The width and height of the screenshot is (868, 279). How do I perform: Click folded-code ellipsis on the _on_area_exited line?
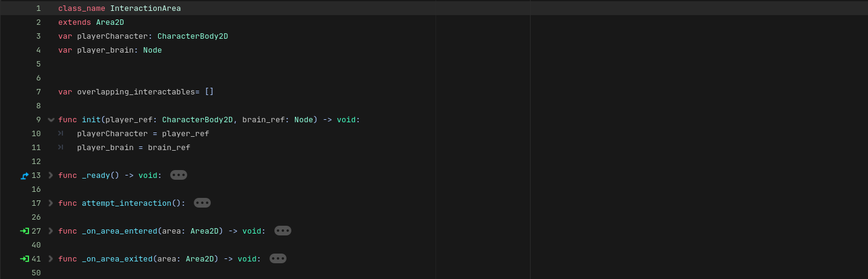278,258
